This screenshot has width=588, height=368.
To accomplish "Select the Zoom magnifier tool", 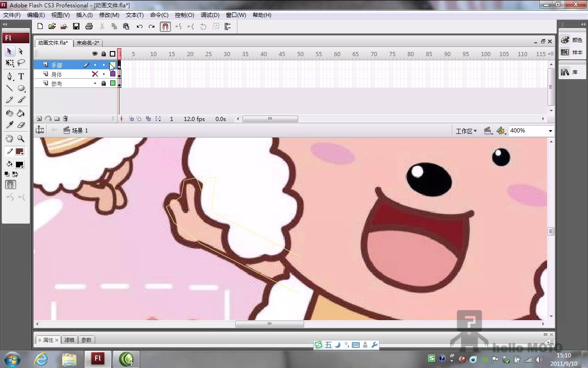I will point(21,138).
